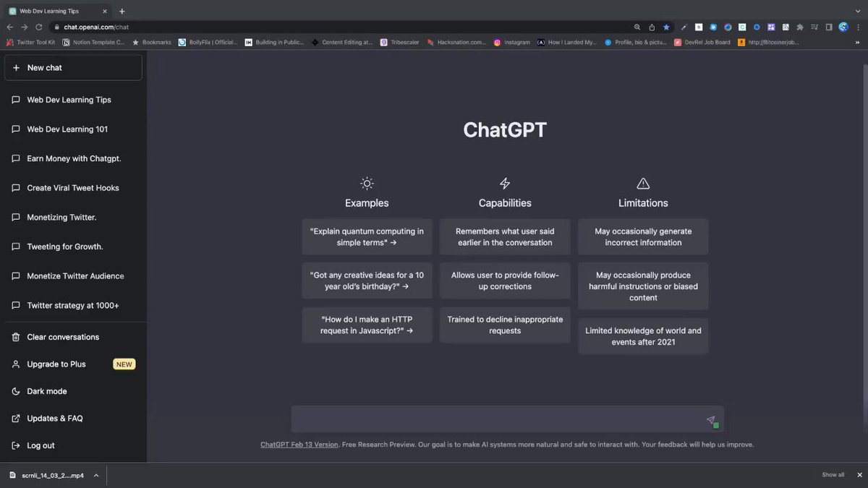868x488 pixels.
Task: Open the DevRel Job Board bookmark
Action: coord(702,42)
